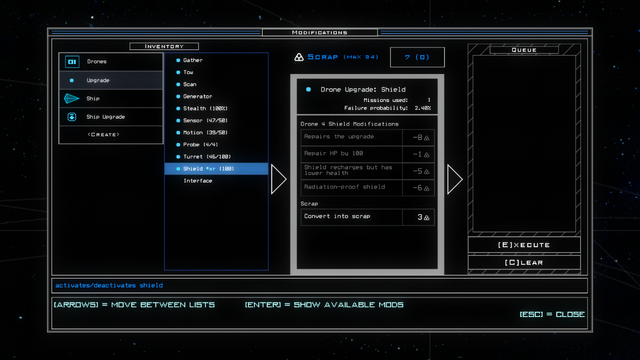
Task: Click the ESC = Close hint
Action: [x=552, y=314]
